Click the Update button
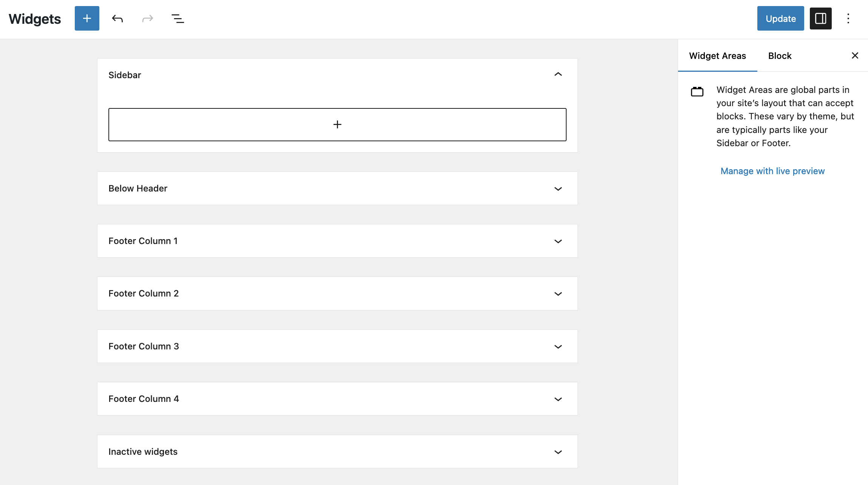 [x=780, y=19]
